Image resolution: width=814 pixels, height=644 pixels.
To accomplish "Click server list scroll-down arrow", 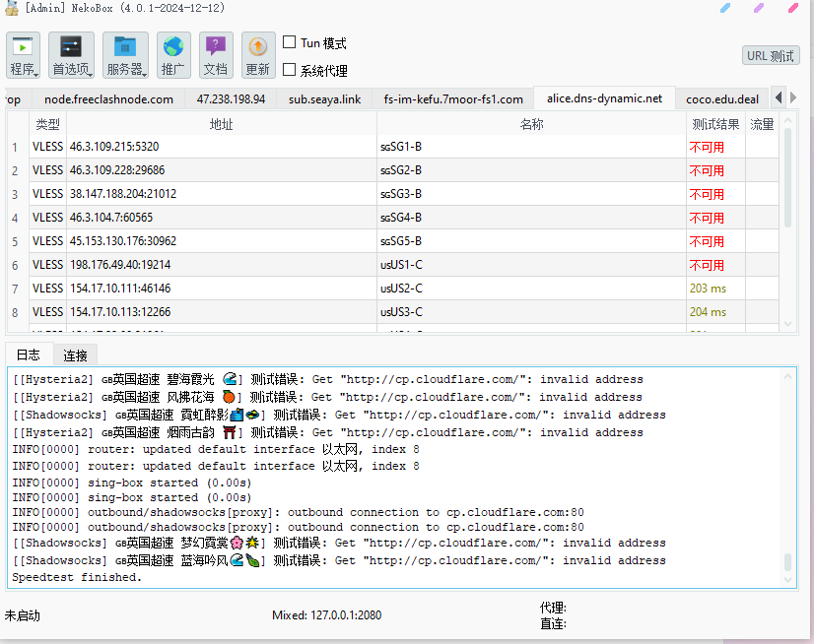I will pyautogui.click(x=787, y=324).
